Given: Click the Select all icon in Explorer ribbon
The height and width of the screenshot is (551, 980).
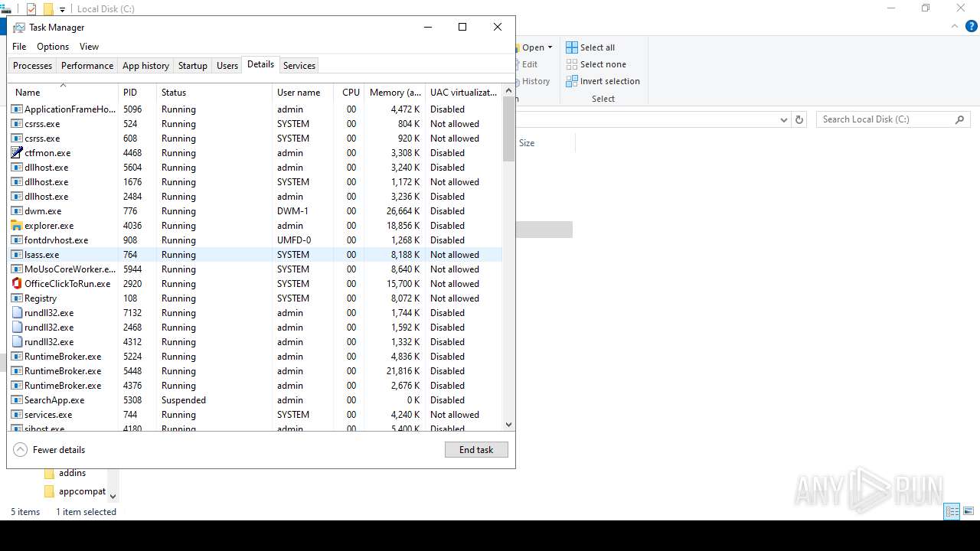Looking at the screenshot, I should pyautogui.click(x=572, y=47).
